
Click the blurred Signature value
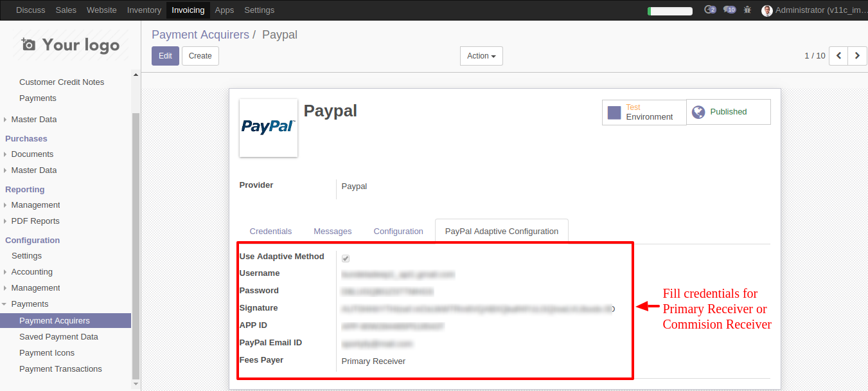(x=478, y=309)
